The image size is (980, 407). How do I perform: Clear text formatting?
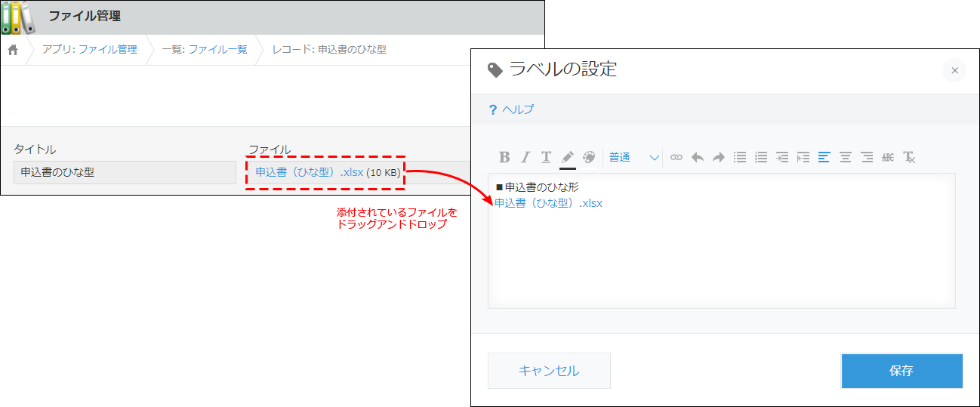point(909,157)
